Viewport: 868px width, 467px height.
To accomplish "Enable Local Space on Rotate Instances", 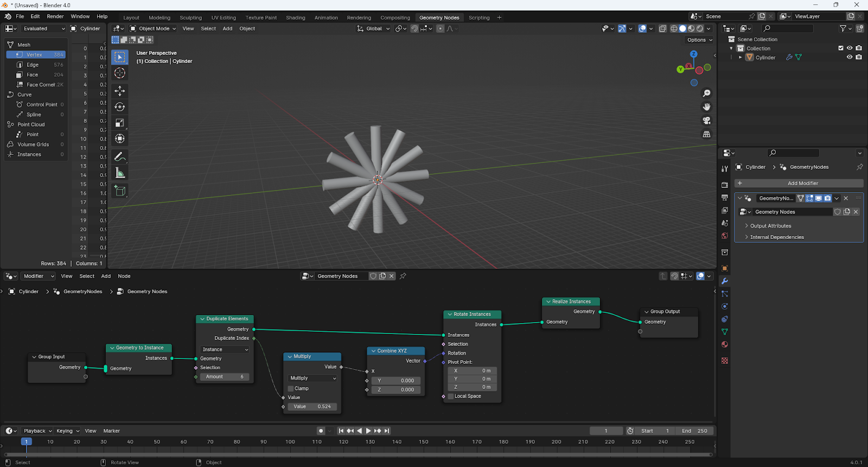I will [x=451, y=396].
